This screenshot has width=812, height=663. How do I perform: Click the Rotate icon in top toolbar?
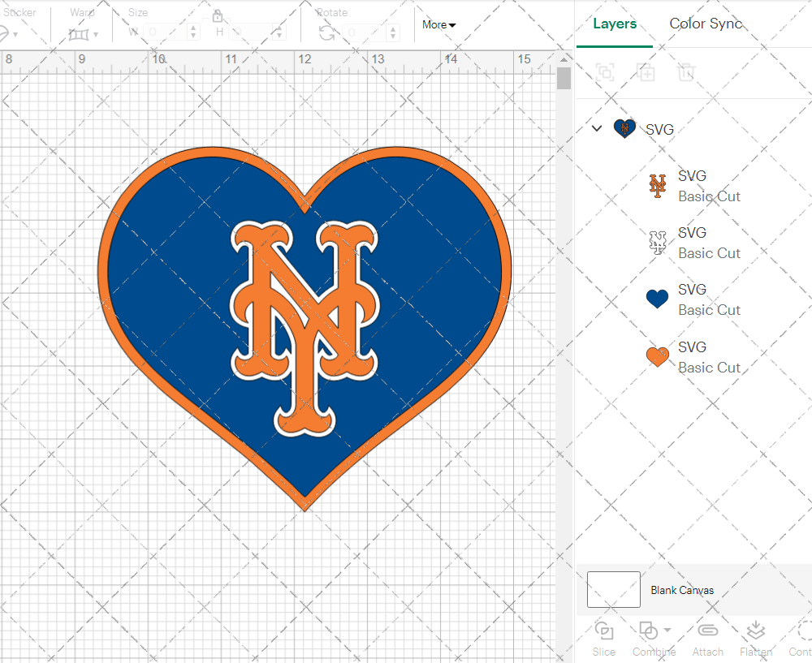click(x=326, y=32)
